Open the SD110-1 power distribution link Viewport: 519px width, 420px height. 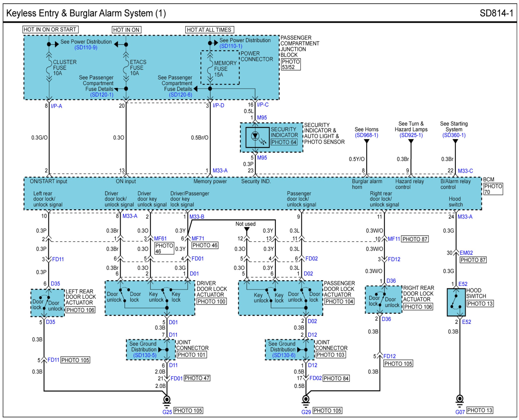231,46
